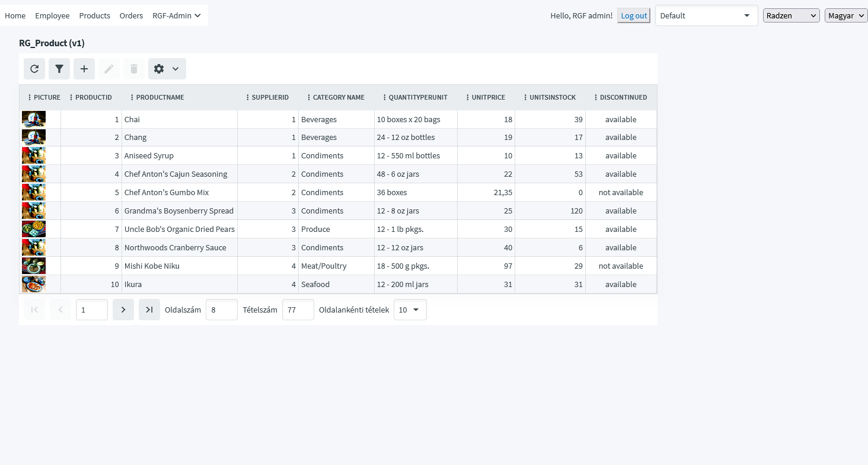This screenshot has height=465, width=868.
Task: Open the Magyar language selector
Action: pos(845,15)
